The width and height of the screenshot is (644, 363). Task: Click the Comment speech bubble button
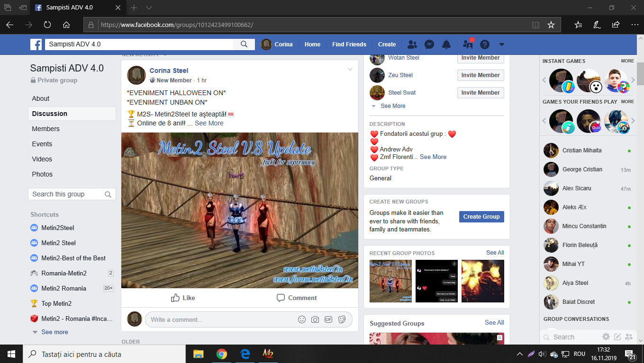[x=297, y=298]
